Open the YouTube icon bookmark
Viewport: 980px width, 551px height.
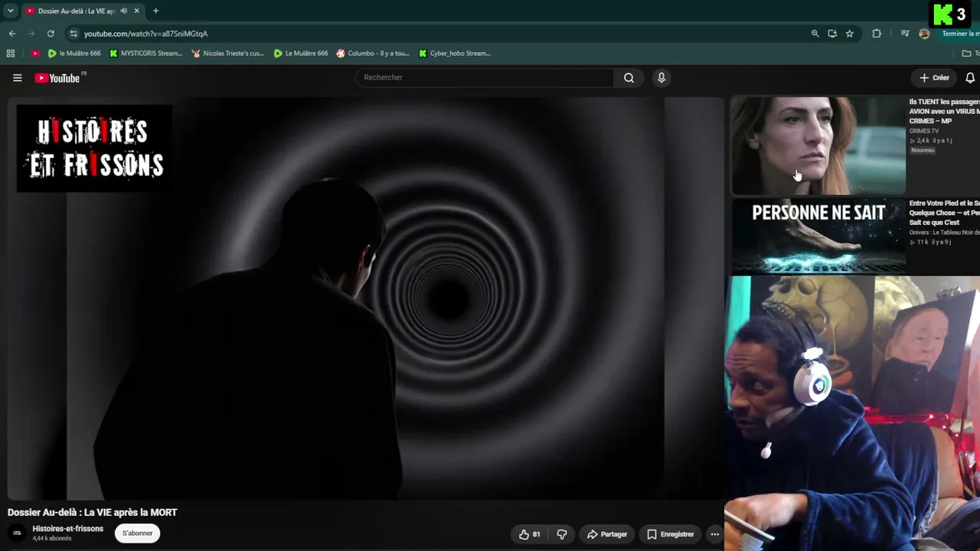pyautogui.click(x=35, y=54)
